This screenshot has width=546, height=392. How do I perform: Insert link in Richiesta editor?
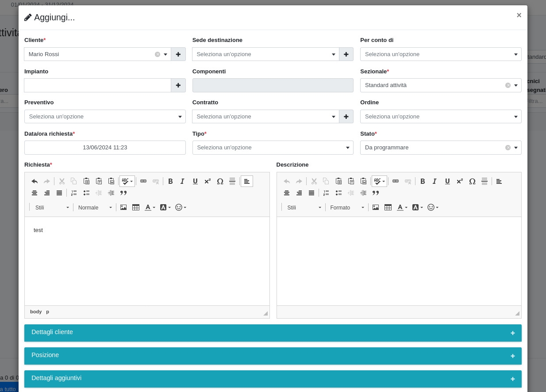pos(143,181)
